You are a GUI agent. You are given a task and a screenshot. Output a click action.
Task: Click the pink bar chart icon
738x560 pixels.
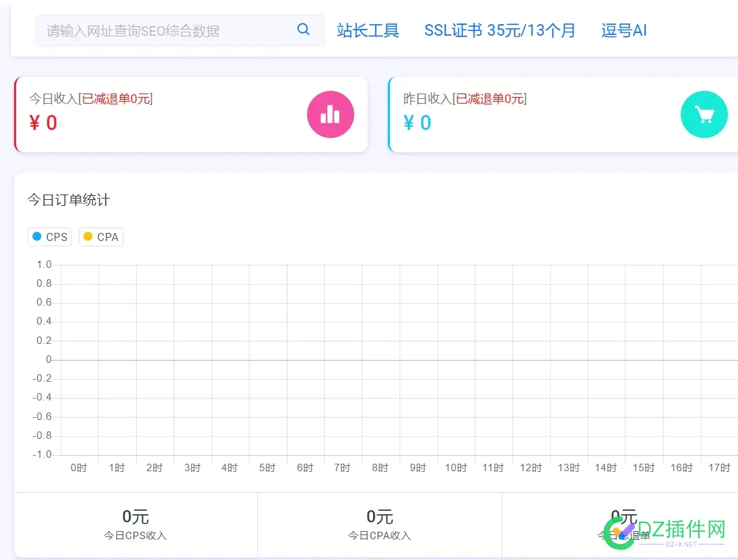[x=331, y=114]
